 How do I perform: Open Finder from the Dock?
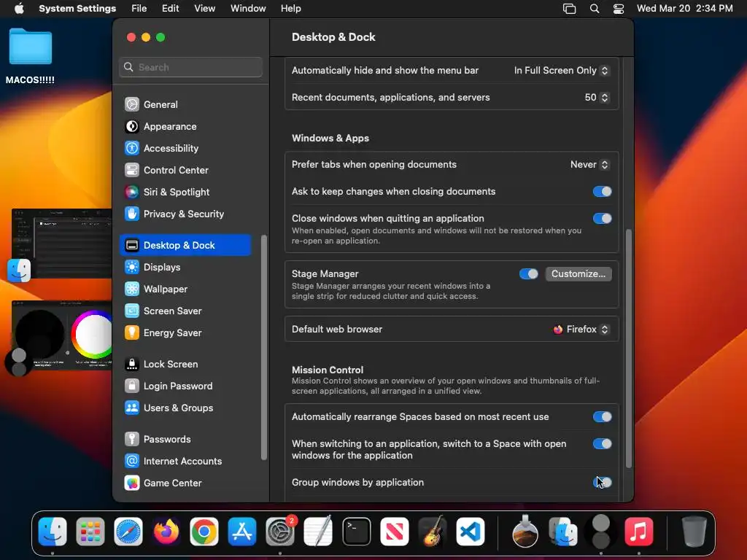(x=53, y=532)
